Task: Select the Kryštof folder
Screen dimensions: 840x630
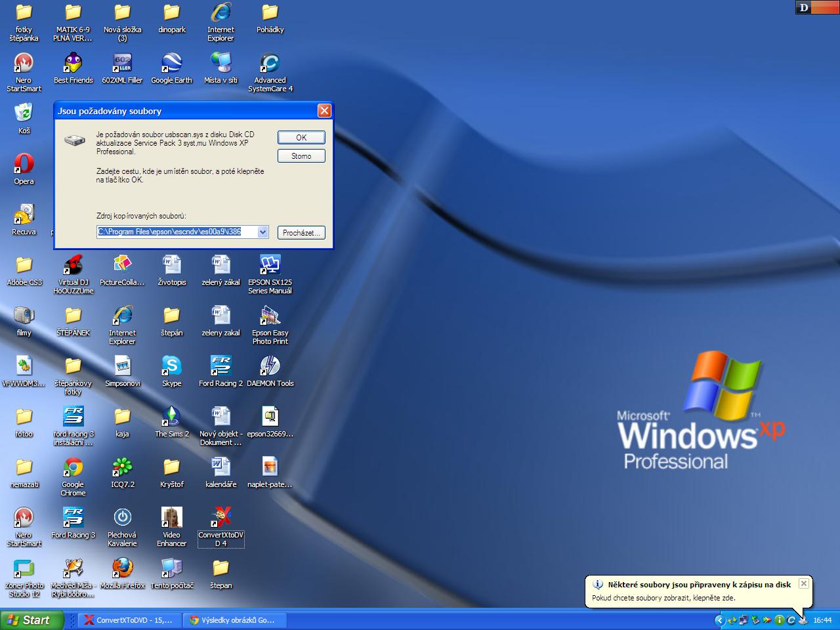Action: pos(172,472)
